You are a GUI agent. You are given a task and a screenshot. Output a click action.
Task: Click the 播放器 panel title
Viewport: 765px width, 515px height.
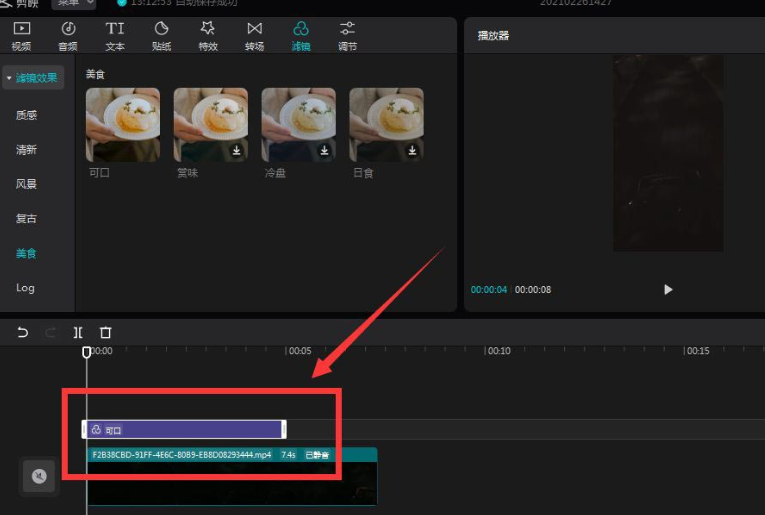tap(493, 36)
